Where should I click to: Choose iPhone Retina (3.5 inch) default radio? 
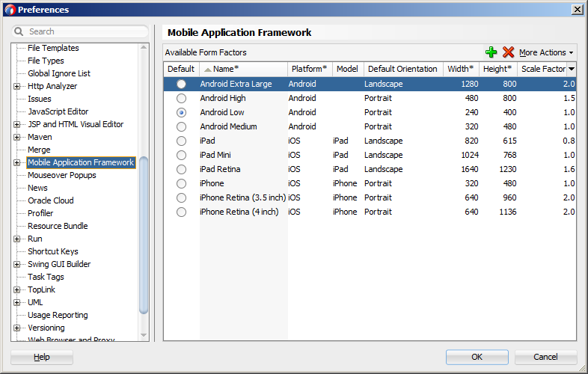point(182,197)
